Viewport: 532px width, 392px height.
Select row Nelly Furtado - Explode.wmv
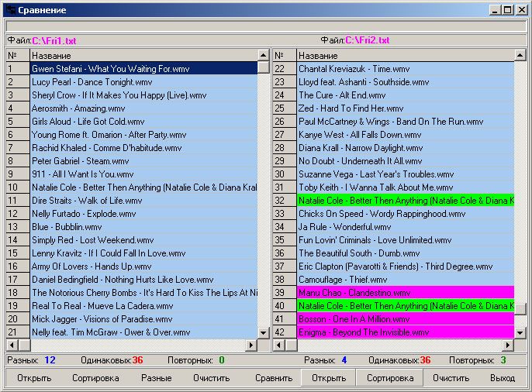[144, 214]
